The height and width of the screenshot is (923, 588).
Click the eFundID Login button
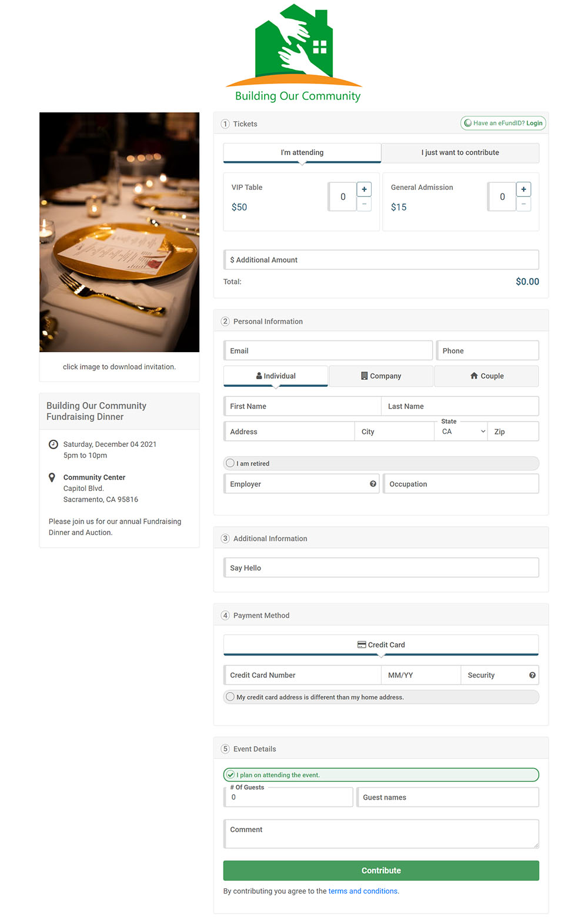503,123
